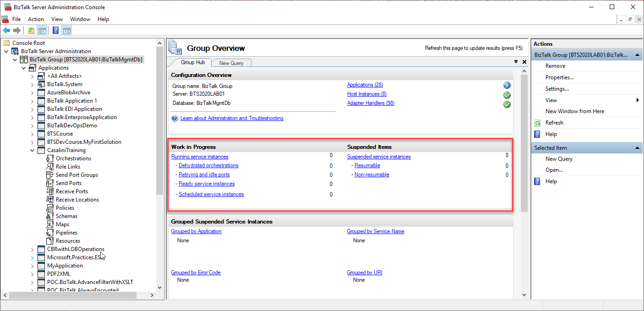Click the Group Overview header icon
The width and height of the screenshot is (644, 311).
click(175, 48)
